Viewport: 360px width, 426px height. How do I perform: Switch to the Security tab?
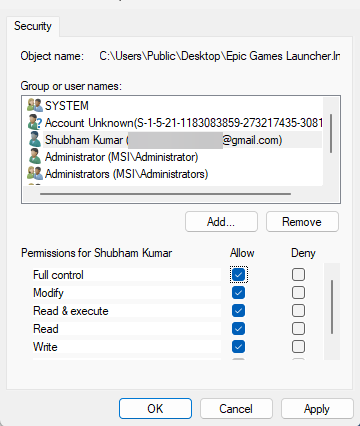coord(33,26)
